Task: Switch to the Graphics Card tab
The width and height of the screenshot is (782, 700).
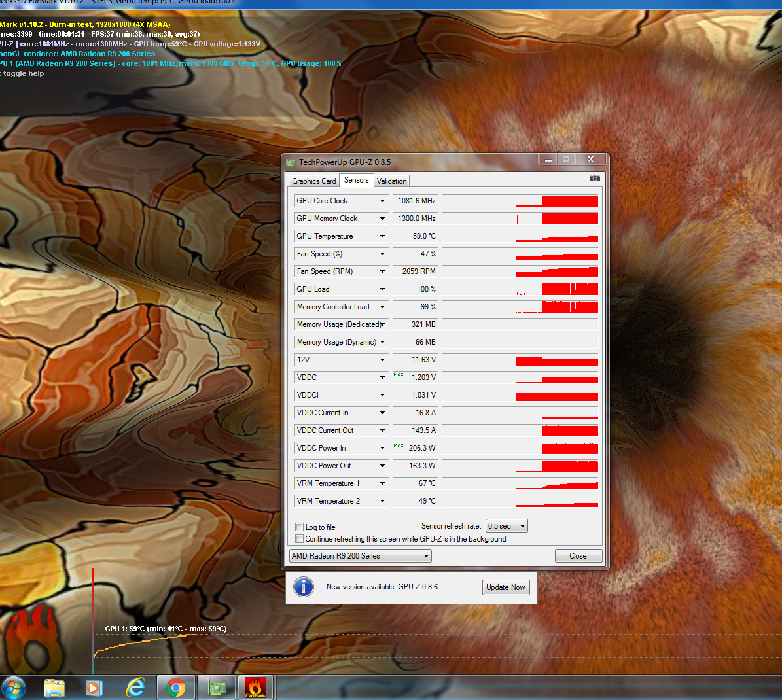Action: coord(313,181)
